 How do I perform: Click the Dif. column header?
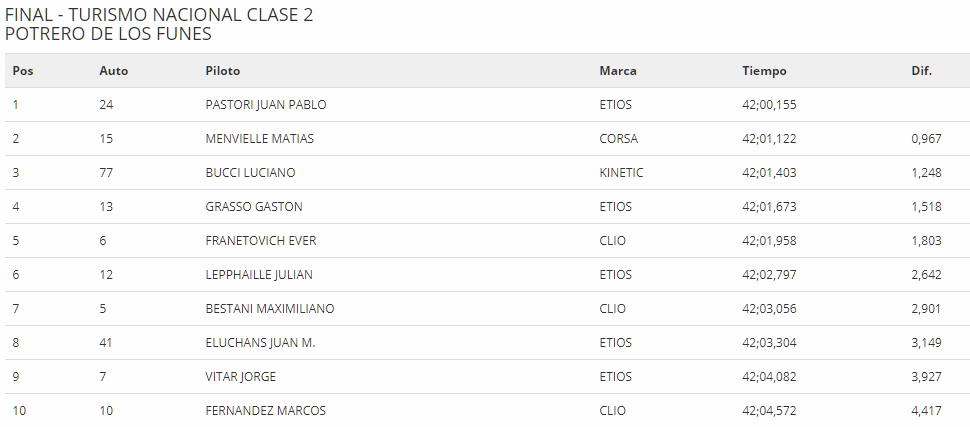pos(921,71)
